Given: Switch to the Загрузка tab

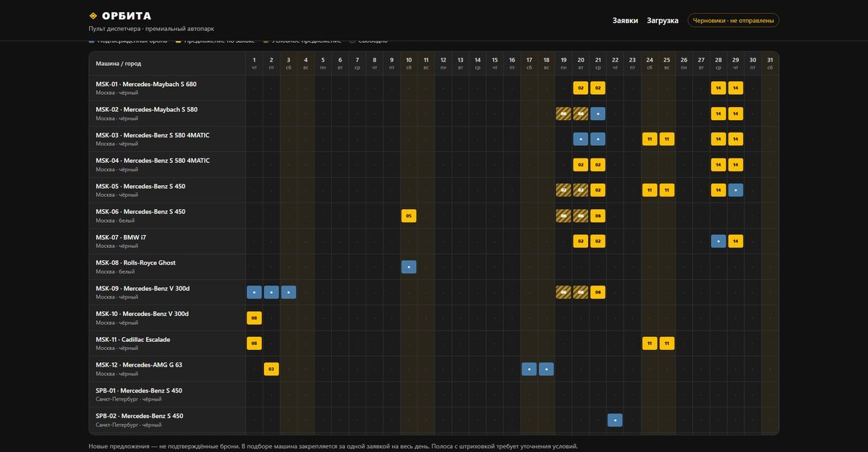Looking at the screenshot, I should tap(663, 20).
